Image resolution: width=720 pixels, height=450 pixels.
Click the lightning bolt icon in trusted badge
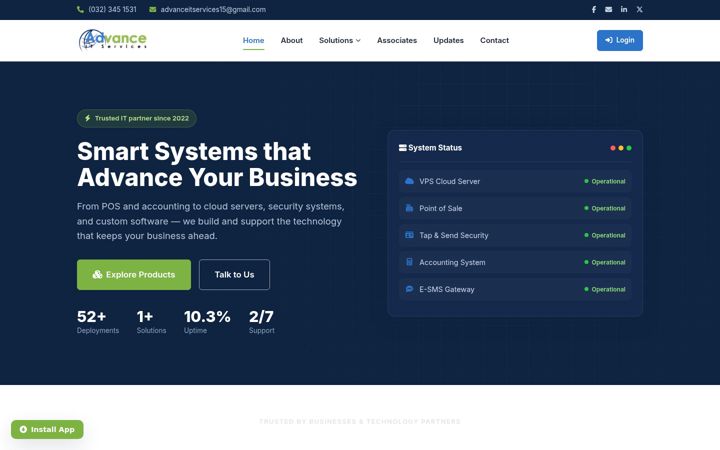coord(87,118)
